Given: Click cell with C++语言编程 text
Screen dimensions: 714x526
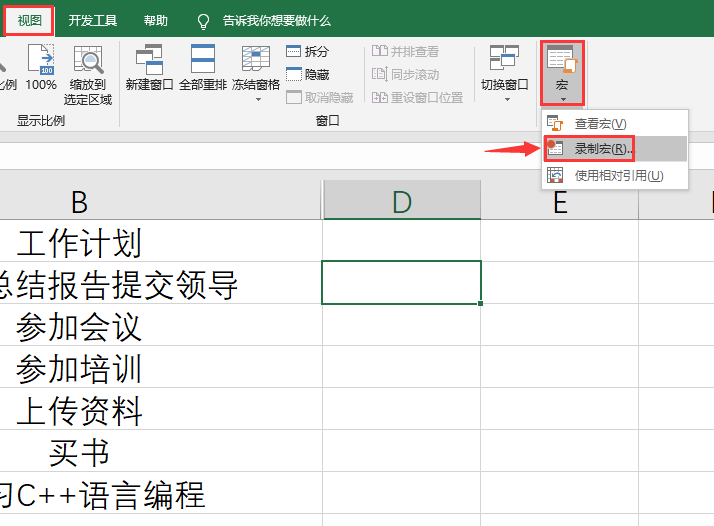Looking at the screenshot, I should 160,492.
